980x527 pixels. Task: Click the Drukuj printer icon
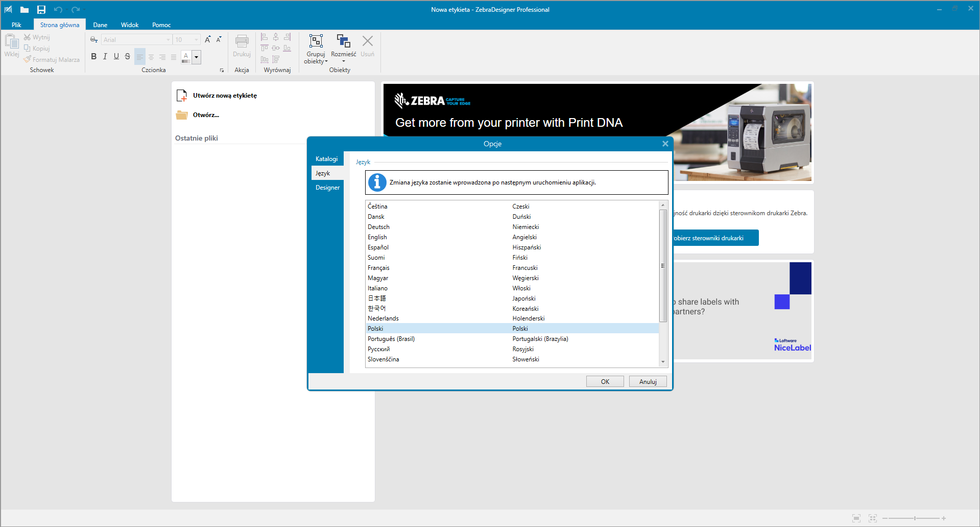(x=242, y=41)
